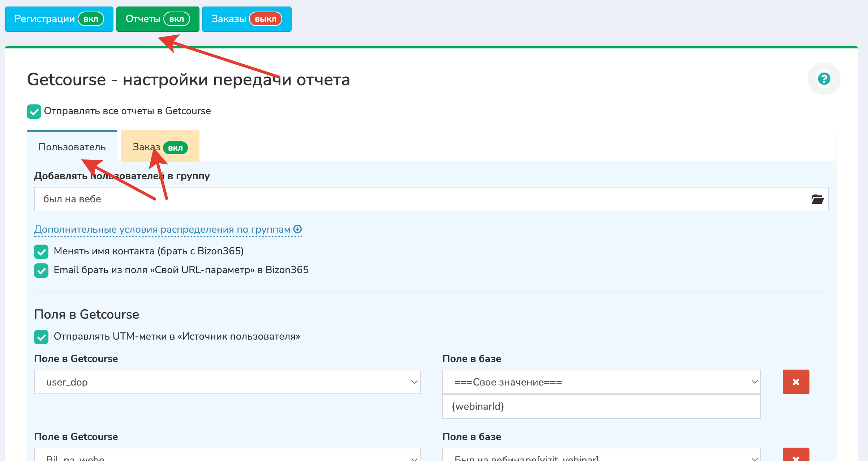Viewport: 868px width, 461px height.
Task: Disable sending UTM-метки checkbox
Action: coord(41,337)
